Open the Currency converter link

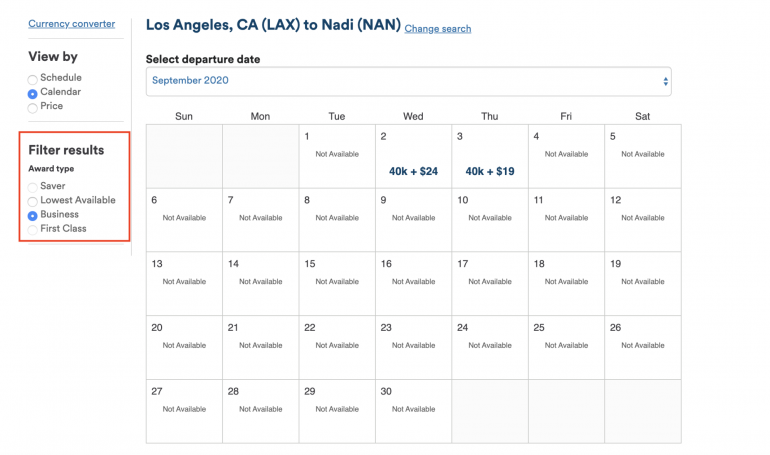click(x=71, y=24)
